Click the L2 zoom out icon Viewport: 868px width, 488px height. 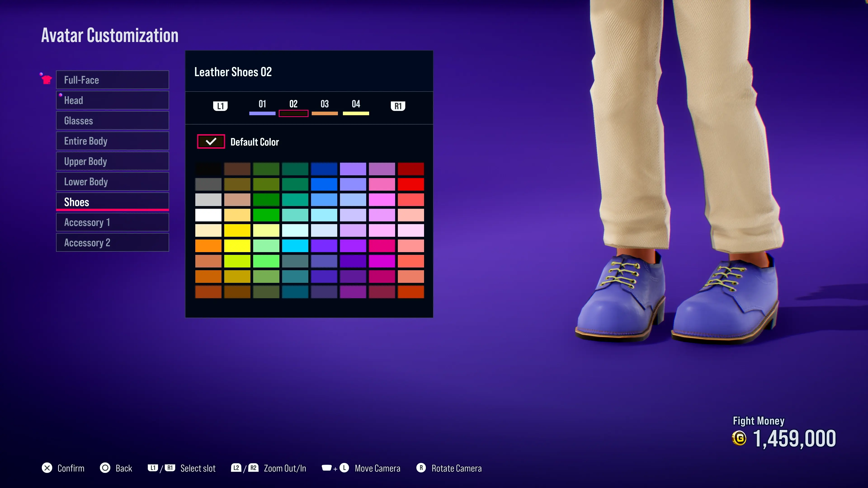[x=236, y=468]
